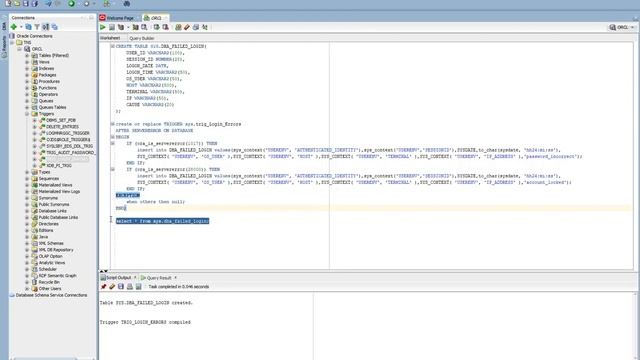Click the Save icon in main toolbar
The height and width of the screenshot is (360, 640).
(x=26, y=4)
